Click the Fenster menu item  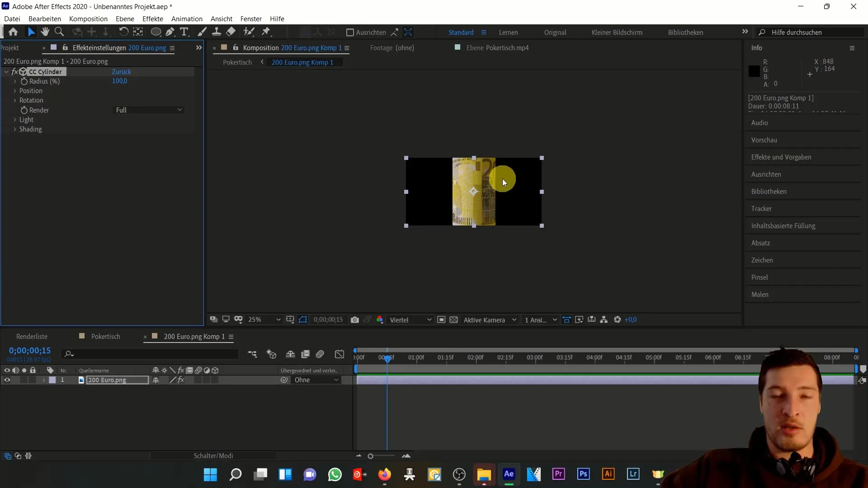250,19
